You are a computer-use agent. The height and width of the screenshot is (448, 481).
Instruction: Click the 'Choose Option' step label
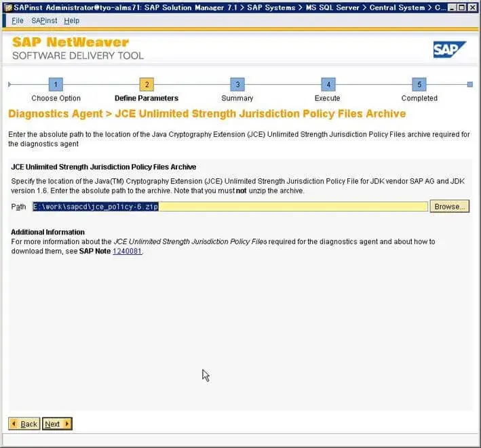pos(56,98)
